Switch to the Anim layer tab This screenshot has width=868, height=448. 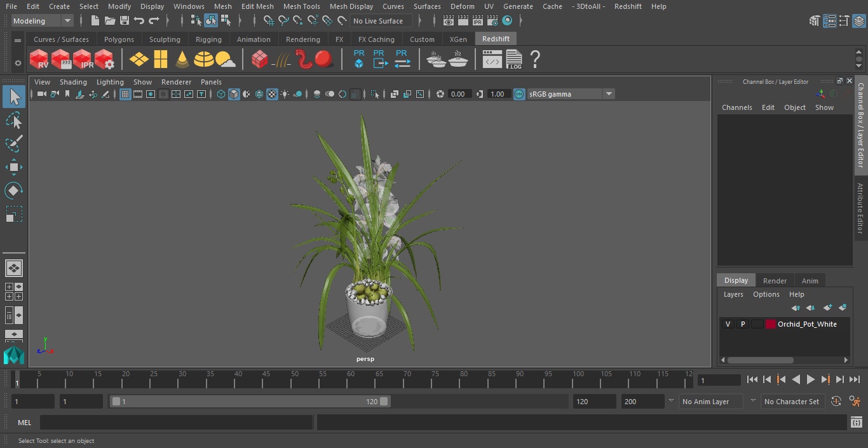[x=810, y=280]
